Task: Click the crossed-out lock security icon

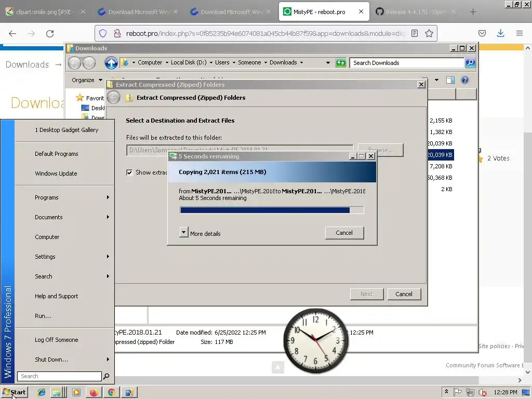Action: pos(117,33)
